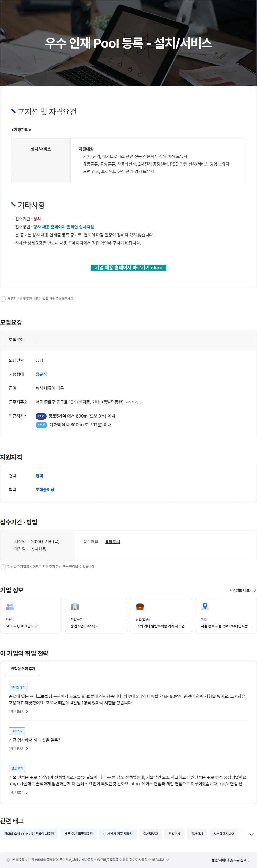Viewport: 257px width, 868px height.
Task: Click 불법/허위/과장/오류 신고 report link
Action: (231, 860)
